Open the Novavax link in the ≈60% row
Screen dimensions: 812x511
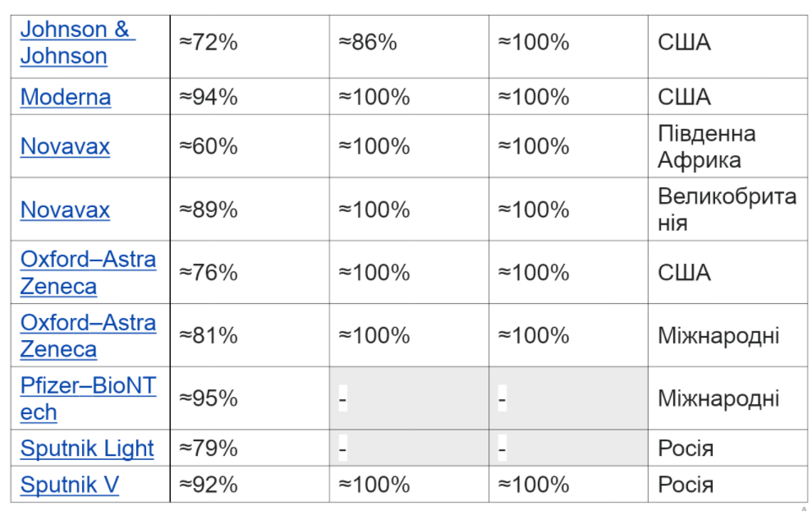click(65, 146)
